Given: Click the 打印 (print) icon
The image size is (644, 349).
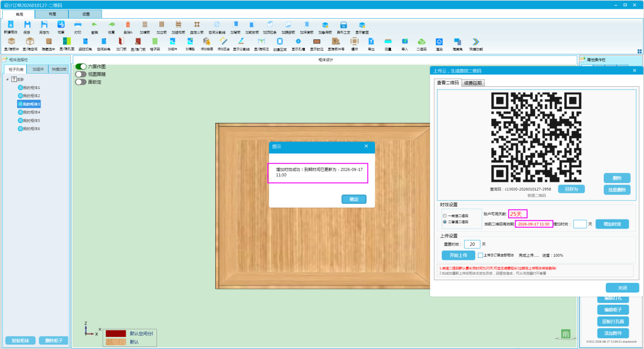Looking at the screenshot, I should [x=78, y=25].
